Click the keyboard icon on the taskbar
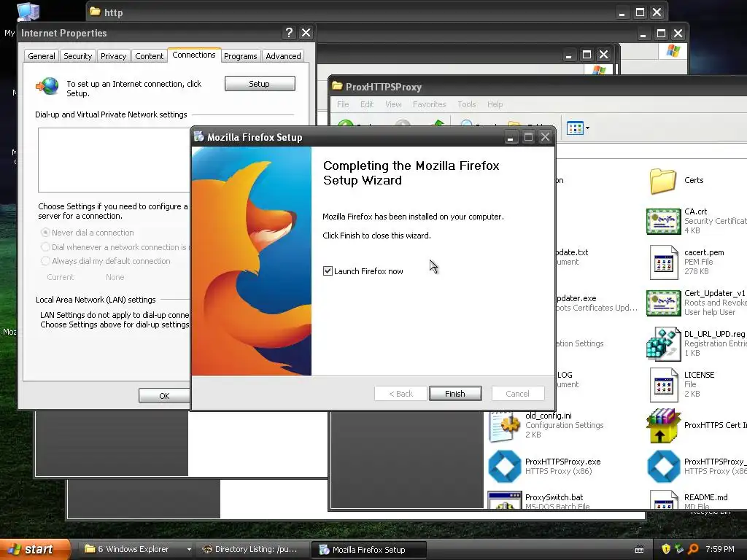The height and width of the screenshot is (560, 747). [x=639, y=550]
